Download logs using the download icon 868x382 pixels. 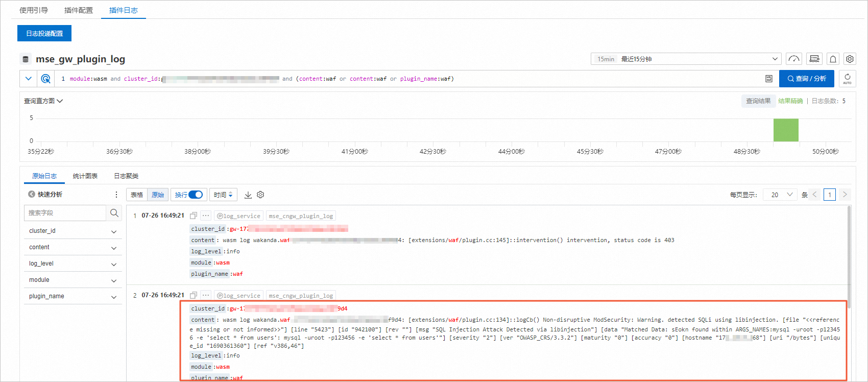pyautogui.click(x=248, y=195)
